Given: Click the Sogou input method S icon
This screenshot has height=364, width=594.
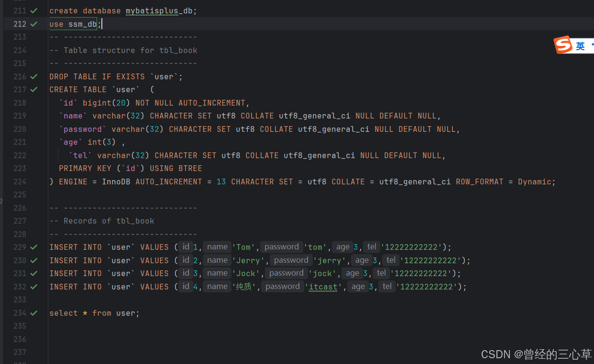Looking at the screenshot, I should 563,45.
